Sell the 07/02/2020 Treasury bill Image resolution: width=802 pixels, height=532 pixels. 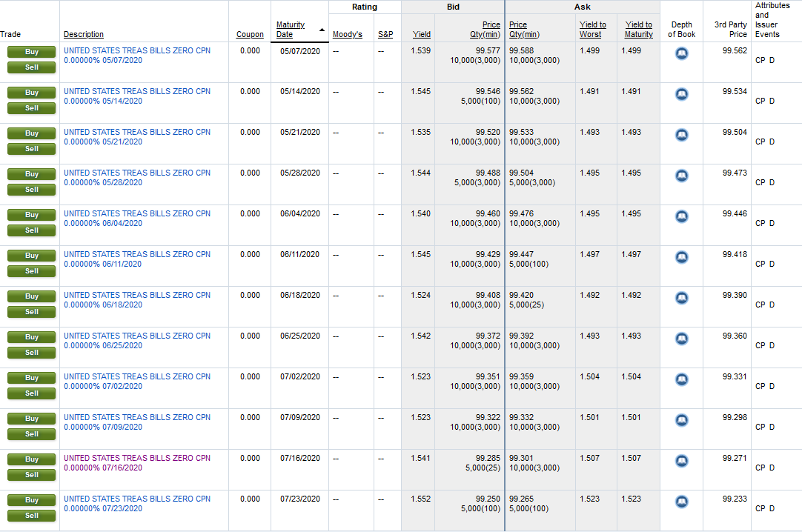point(32,393)
